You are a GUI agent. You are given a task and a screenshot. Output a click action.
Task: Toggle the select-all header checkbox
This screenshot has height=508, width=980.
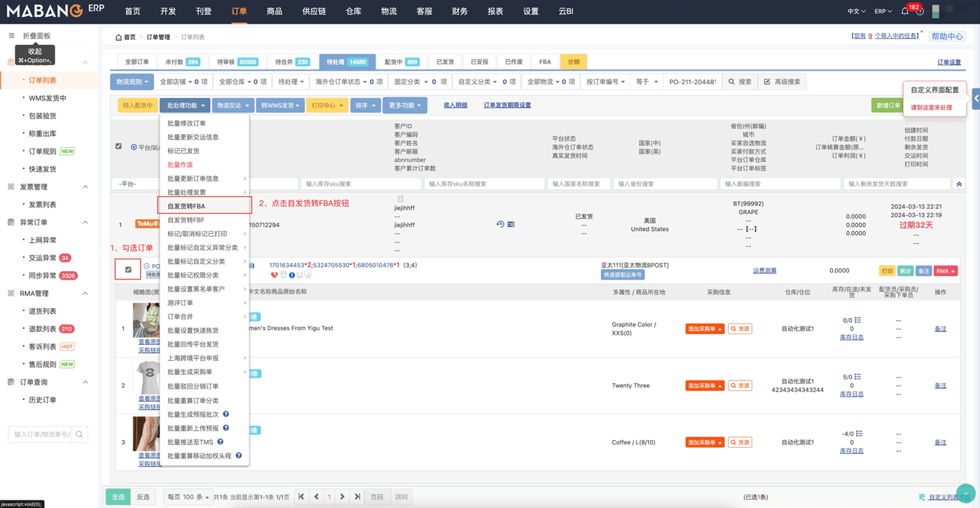[118, 146]
